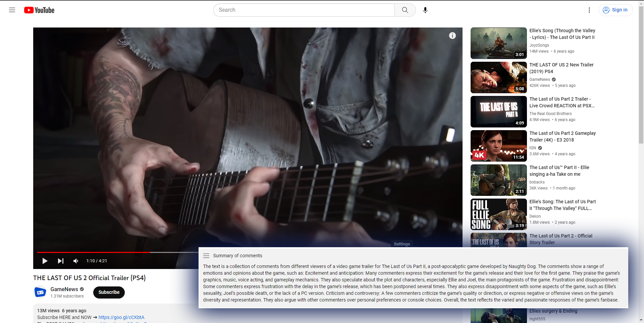Click the '13M views 6 years ago' text

pyautogui.click(x=62, y=311)
